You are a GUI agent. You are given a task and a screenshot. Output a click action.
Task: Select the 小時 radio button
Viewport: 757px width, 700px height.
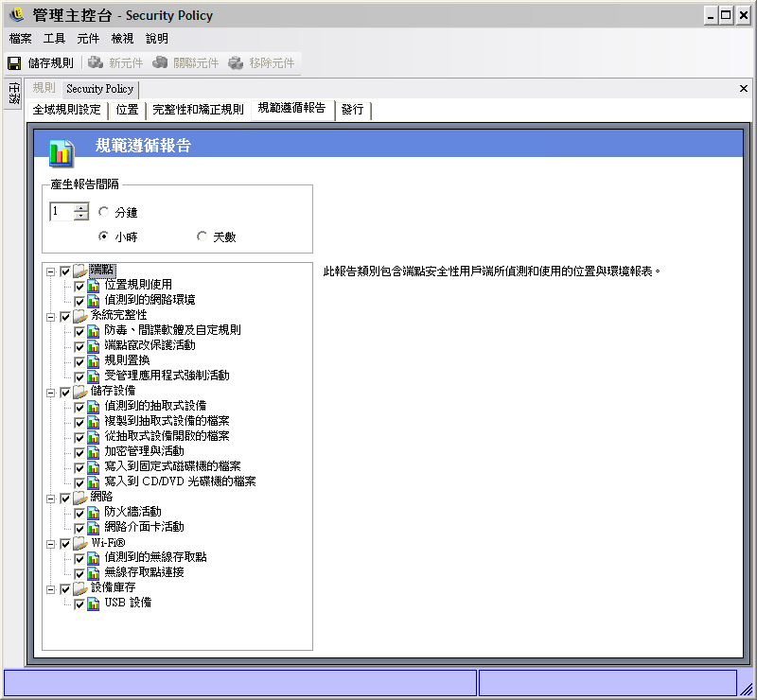(x=103, y=236)
